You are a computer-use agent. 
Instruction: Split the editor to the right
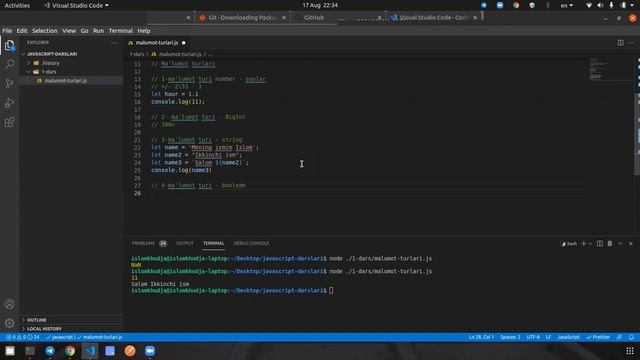[x=620, y=42]
